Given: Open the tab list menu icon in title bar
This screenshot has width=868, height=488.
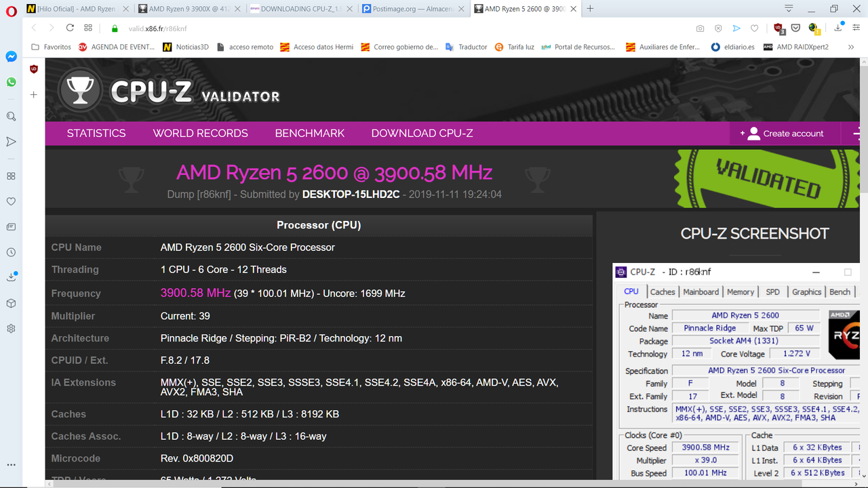Looking at the screenshot, I should [x=789, y=9].
